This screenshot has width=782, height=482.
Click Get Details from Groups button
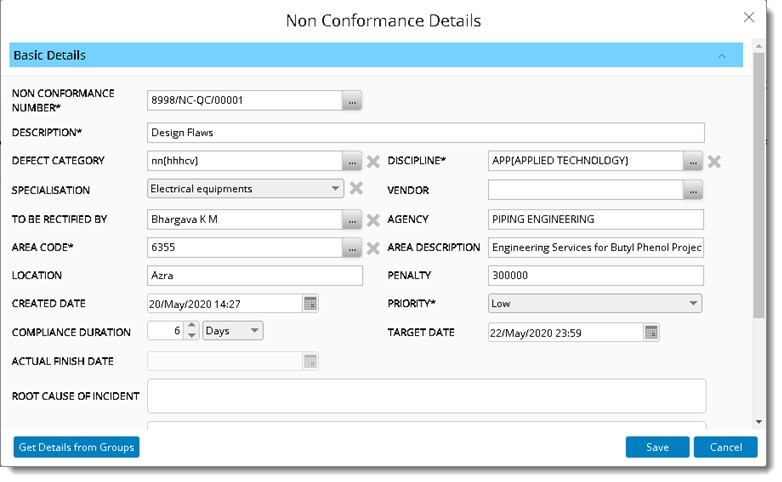[76, 447]
